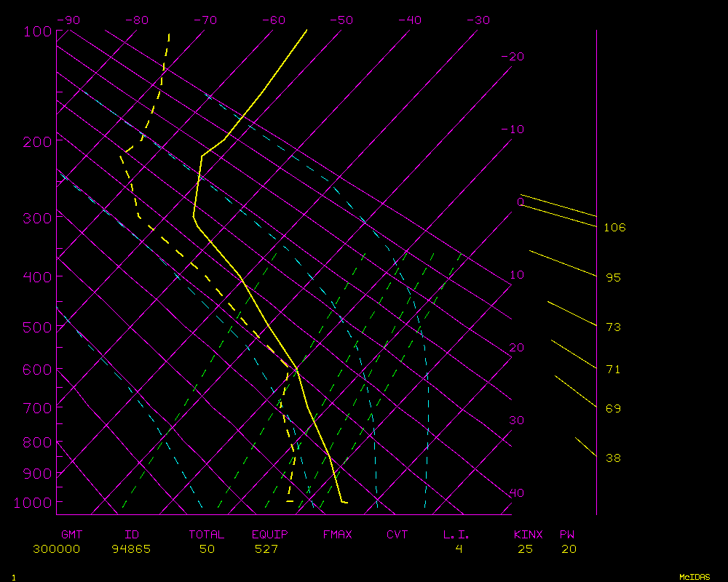This screenshot has height=582, width=728.
Task: Select wind speed value 106
Action: [x=614, y=228]
